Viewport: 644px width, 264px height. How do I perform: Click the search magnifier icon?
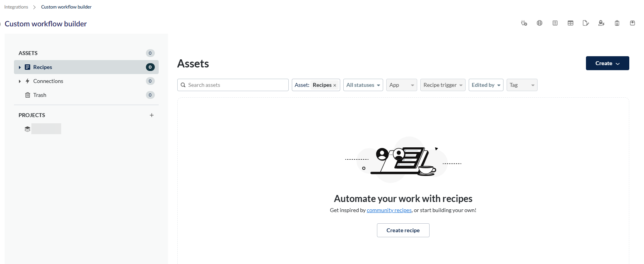pos(183,85)
